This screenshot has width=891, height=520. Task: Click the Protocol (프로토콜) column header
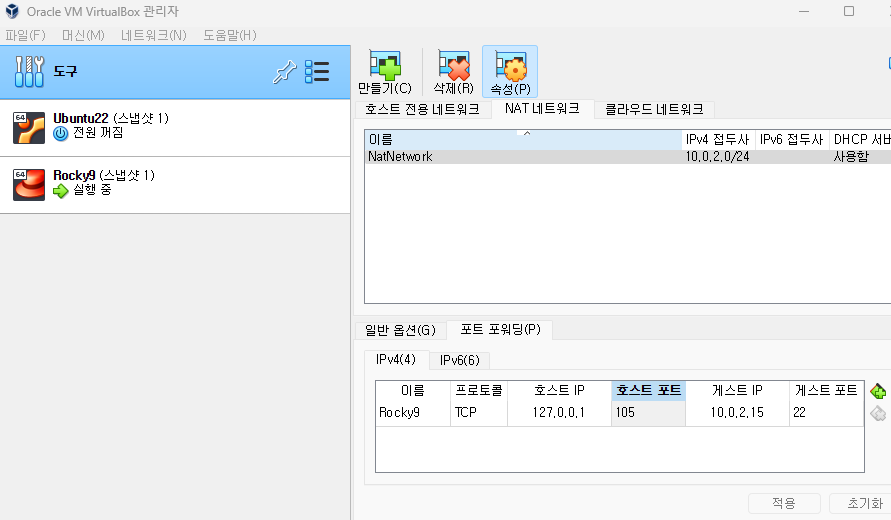tap(479, 390)
